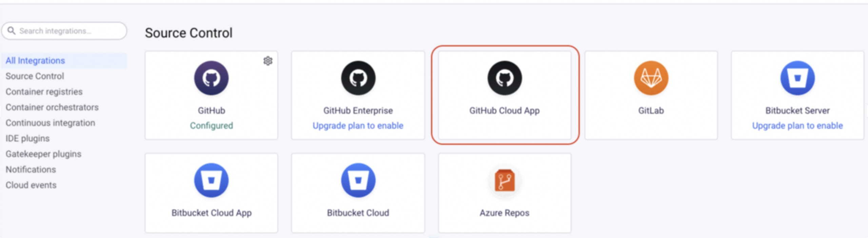
Task: Click Upgrade plan link under Bitbucket Server
Action: (x=797, y=126)
